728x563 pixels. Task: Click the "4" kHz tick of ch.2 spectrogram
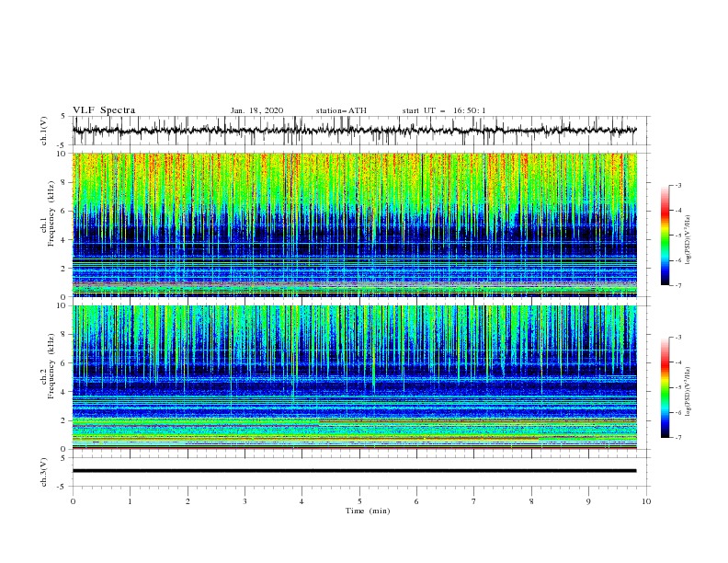[64, 392]
